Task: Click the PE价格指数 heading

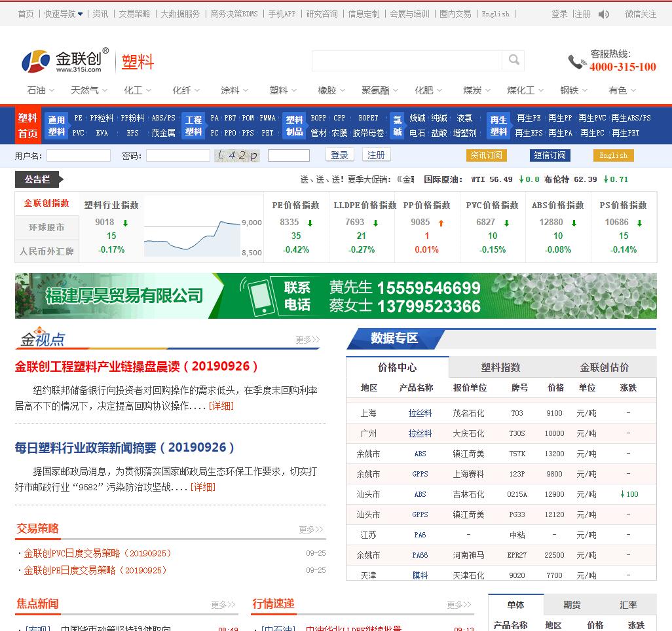Action: [x=295, y=205]
